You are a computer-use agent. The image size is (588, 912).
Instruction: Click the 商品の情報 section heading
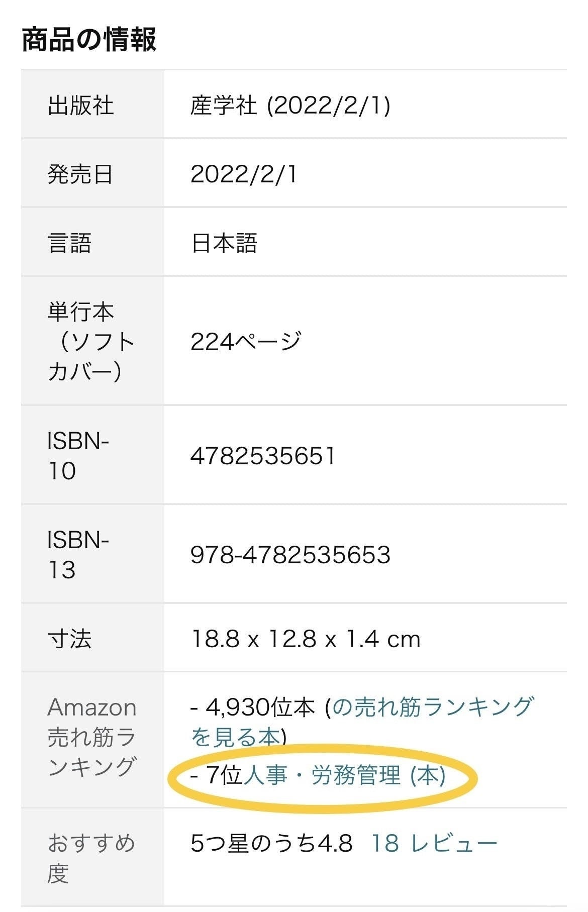(x=89, y=40)
